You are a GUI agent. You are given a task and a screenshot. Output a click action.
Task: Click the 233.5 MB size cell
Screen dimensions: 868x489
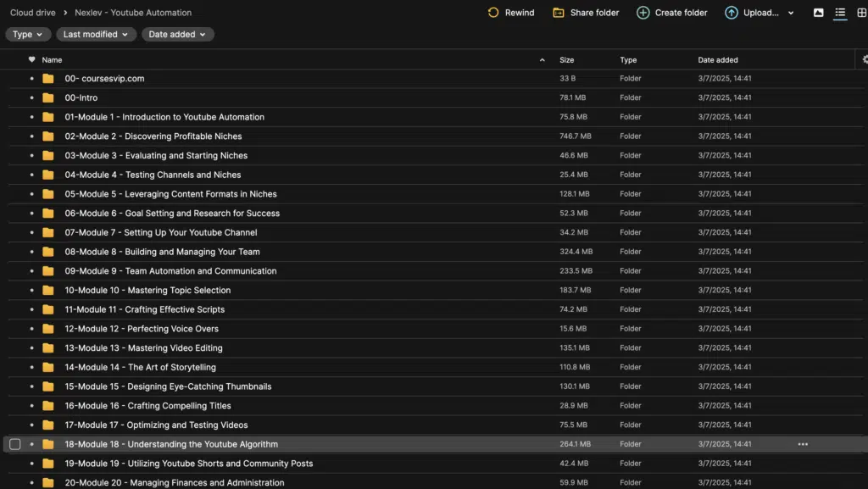click(576, 271)
